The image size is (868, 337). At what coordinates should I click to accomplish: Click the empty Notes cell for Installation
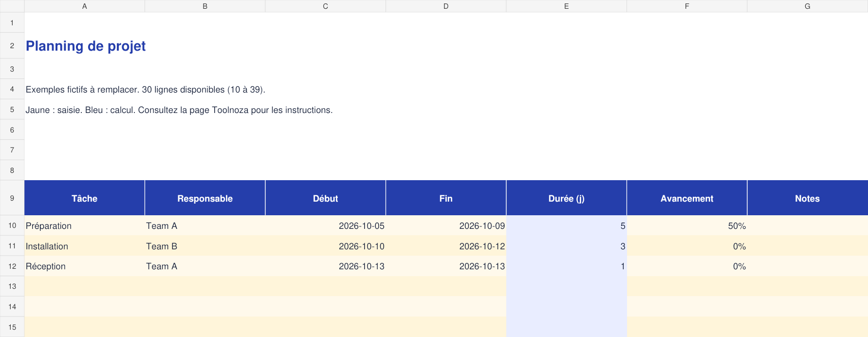[x=808, y=246]
